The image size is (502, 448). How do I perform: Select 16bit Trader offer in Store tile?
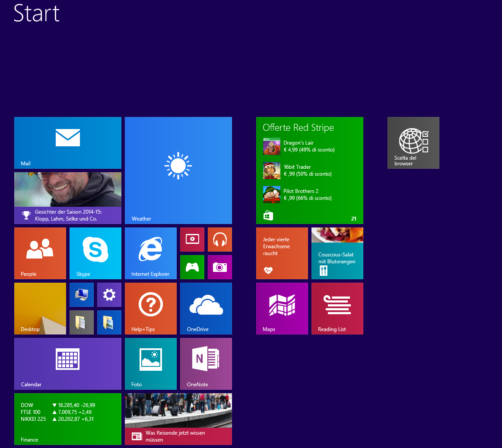coord(297,170)
